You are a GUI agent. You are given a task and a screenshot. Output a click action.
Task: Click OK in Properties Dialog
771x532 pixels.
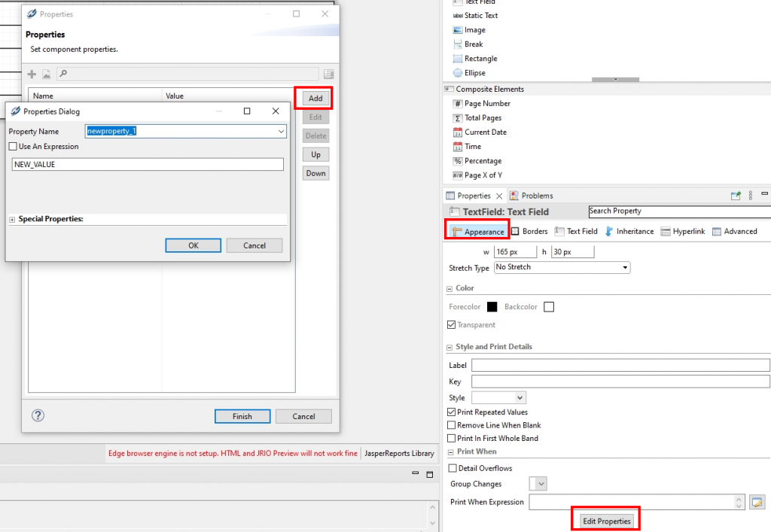(194, 245)
